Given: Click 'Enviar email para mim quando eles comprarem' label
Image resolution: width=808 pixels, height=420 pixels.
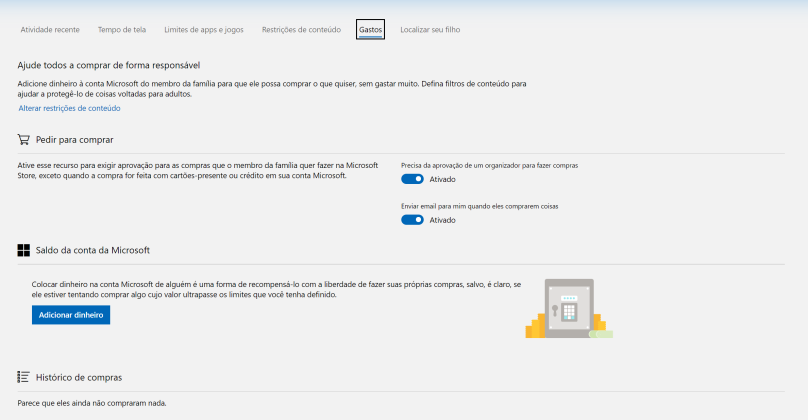Looking at the screenshot, I should click(480, 206).
